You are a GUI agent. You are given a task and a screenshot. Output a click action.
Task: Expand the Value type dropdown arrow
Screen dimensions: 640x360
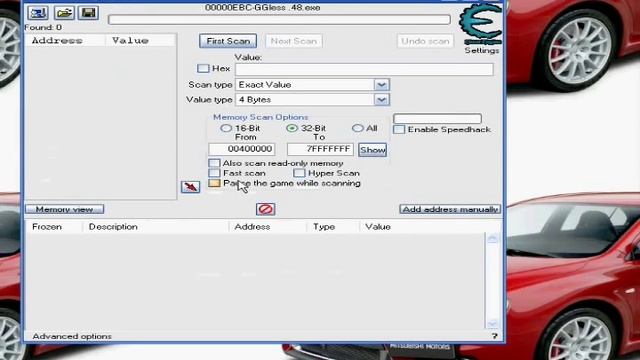click(x=381, y=100)
